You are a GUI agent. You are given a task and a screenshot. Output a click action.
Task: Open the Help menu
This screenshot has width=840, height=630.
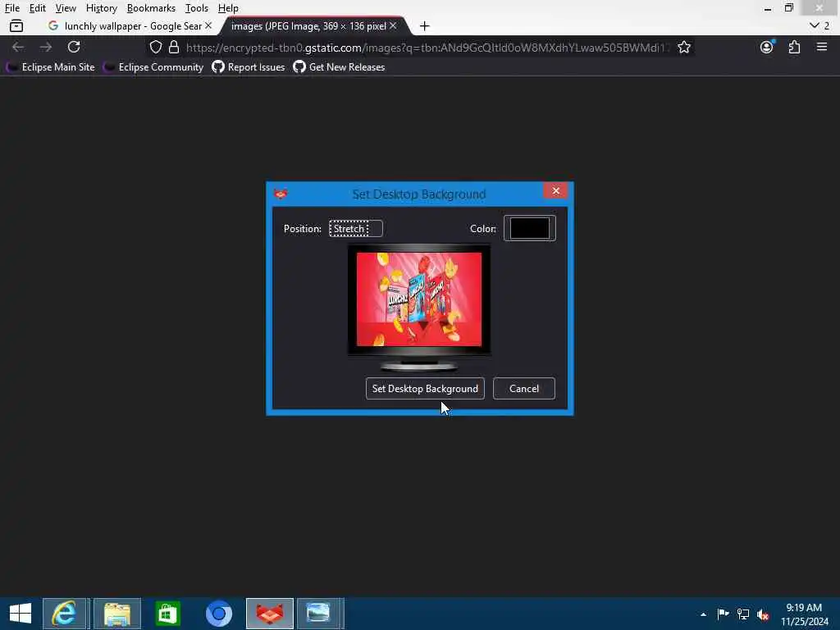[228, 8]
